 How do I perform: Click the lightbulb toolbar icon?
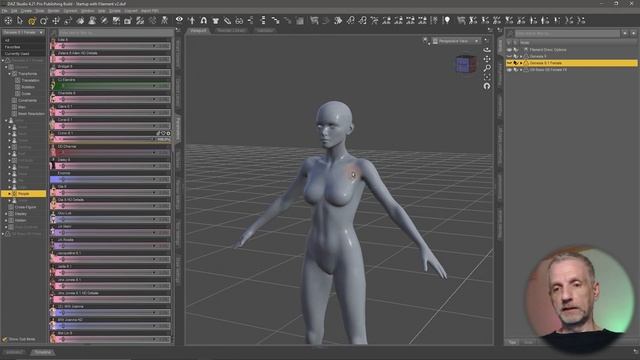point(447,20)
